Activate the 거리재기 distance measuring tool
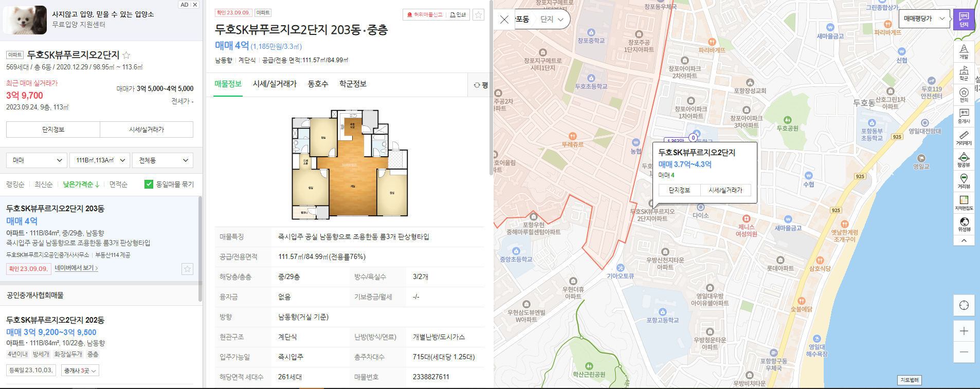Screen dimensions: 980x389 (964, 138)
